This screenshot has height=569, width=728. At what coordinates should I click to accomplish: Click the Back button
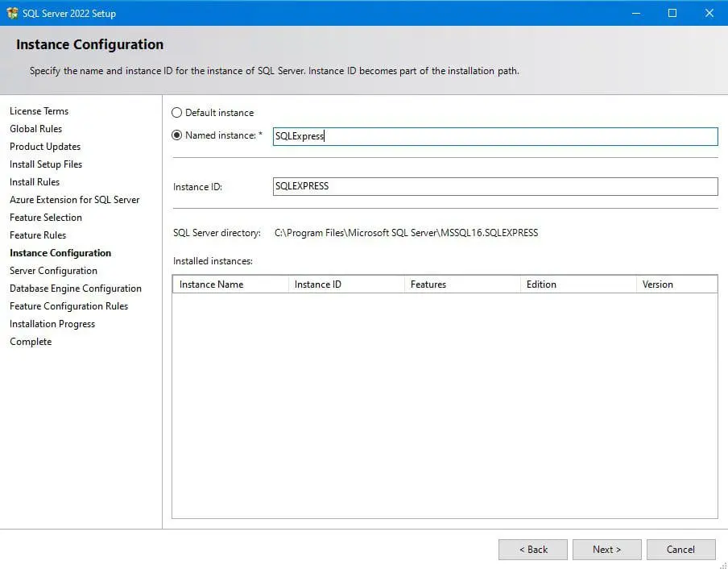[x=532, y=549]
